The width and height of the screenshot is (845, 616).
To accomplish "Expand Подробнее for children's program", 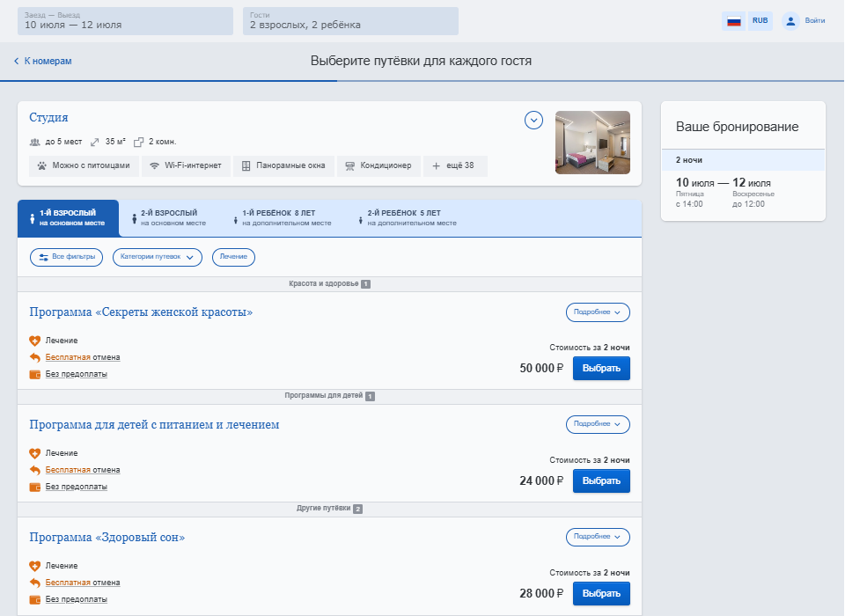I will point(598,425).
